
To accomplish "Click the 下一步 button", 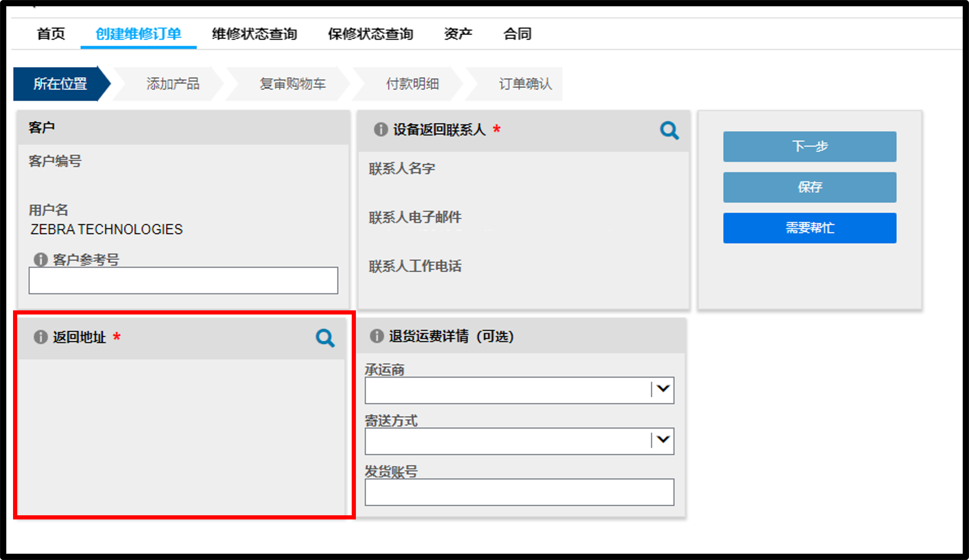I will pos(810,146).
